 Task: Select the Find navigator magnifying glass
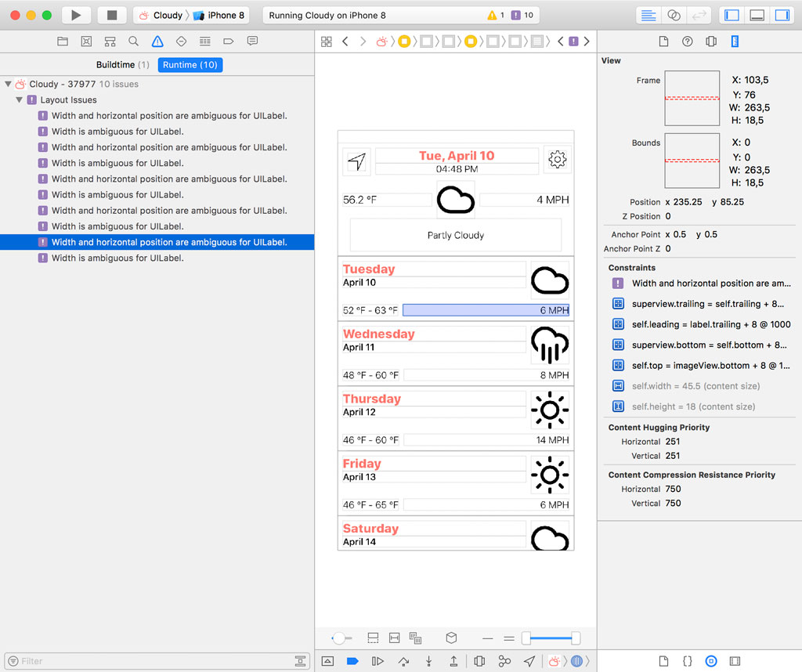[133, 41]
